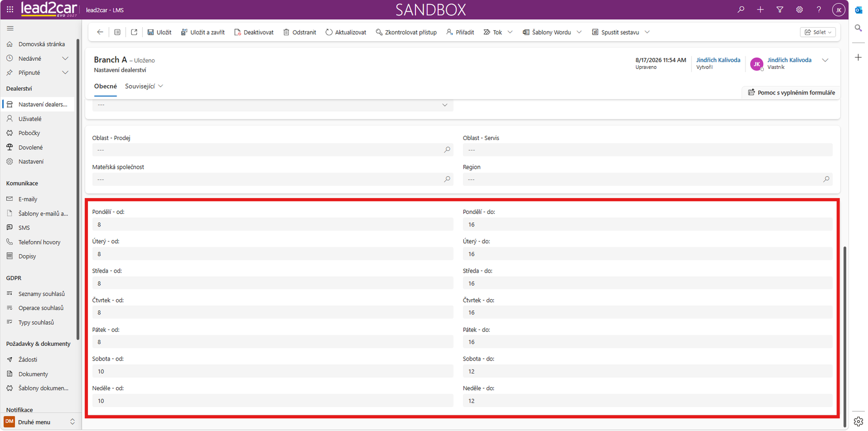
Task: Open the Tok flow dropdown arrow
Action: [x=510, y=32]
